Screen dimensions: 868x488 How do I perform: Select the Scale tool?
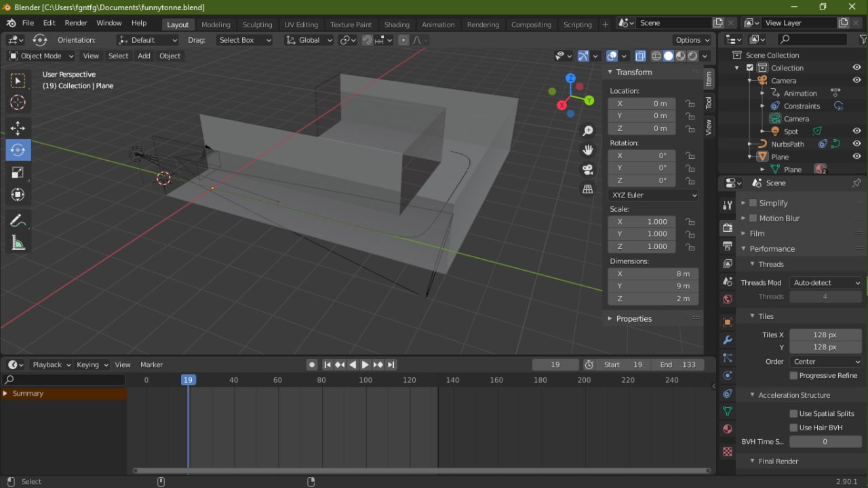[x=18, y=172]
